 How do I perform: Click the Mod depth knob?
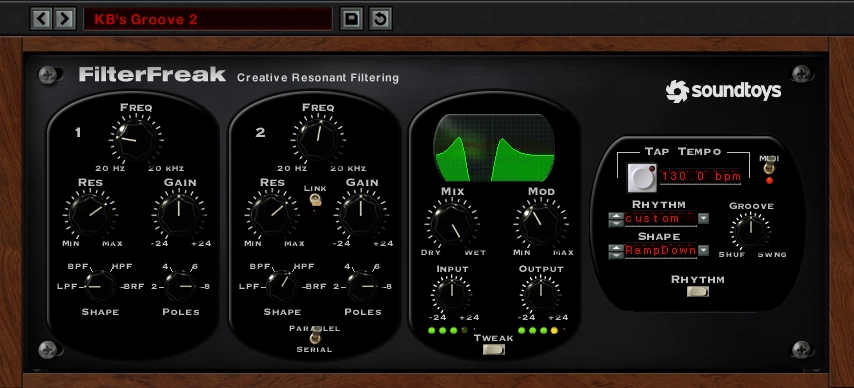[x=541, y=223]
